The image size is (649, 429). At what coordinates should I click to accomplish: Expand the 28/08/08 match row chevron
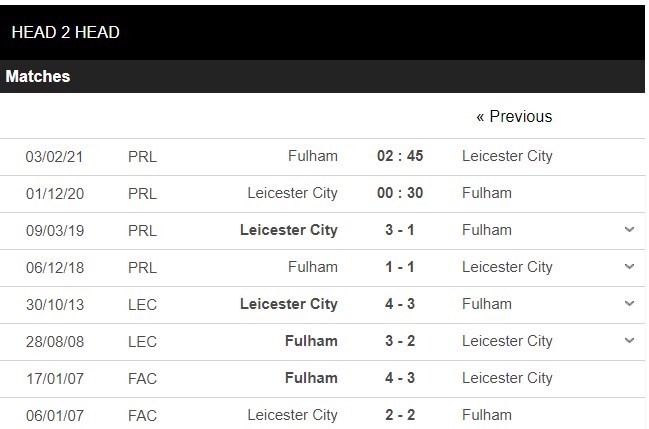pyautogui.click(x=629, y=341)
